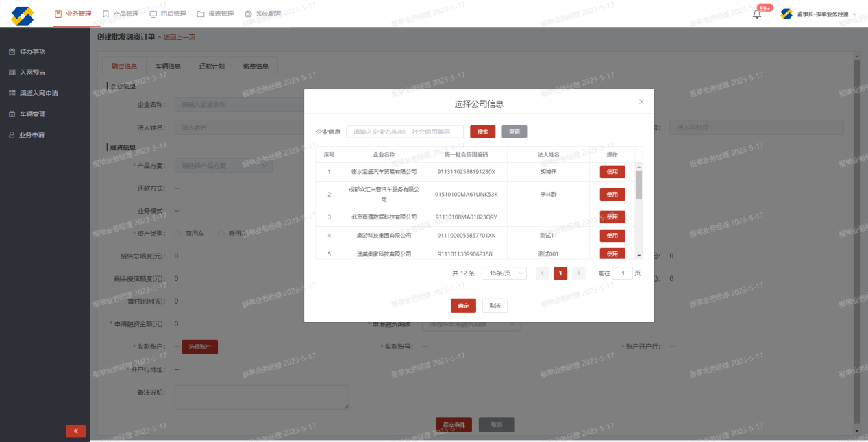Click the notification bell icon

tap(757, 14)
